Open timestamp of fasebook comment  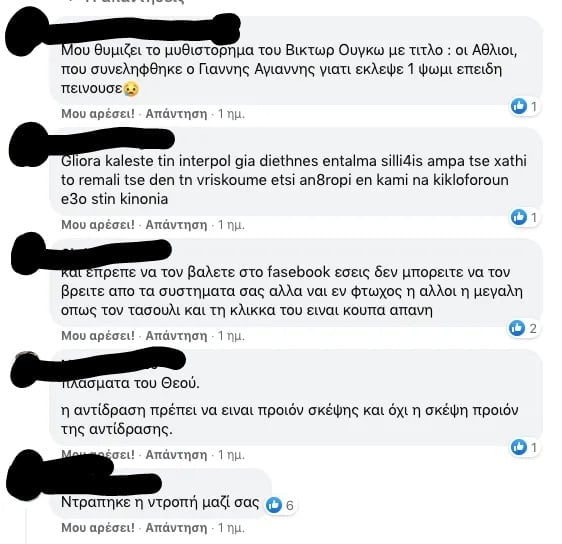click(231, 336)
